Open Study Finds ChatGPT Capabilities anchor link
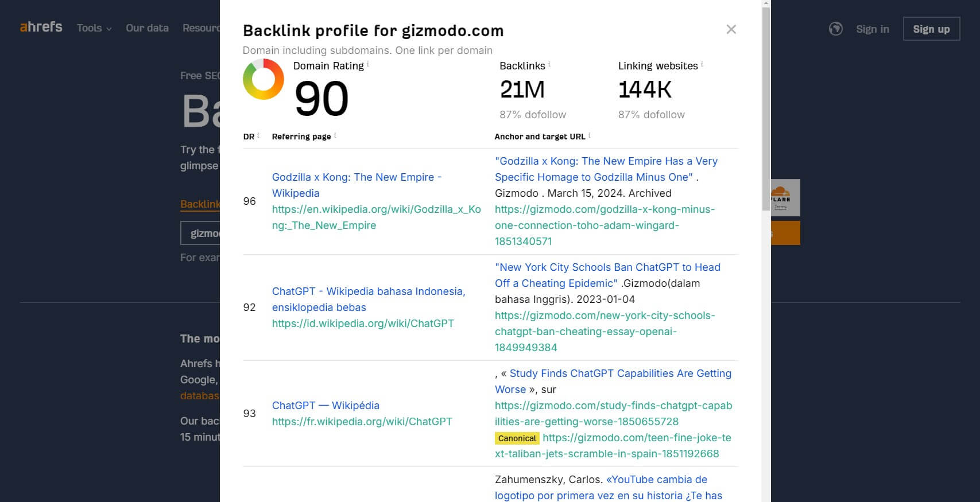The image size is (980, 502). [x=613, y=382]
